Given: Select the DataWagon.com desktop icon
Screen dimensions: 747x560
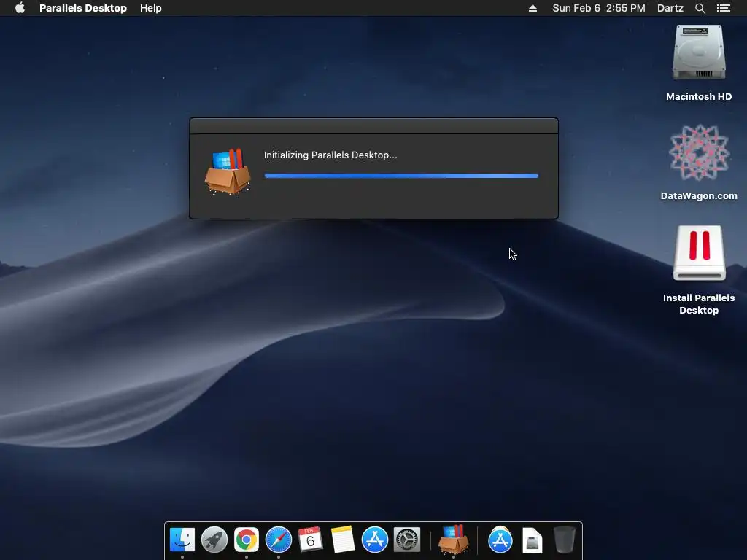Looking at the screenshot, I should click(x=699, y=152).
